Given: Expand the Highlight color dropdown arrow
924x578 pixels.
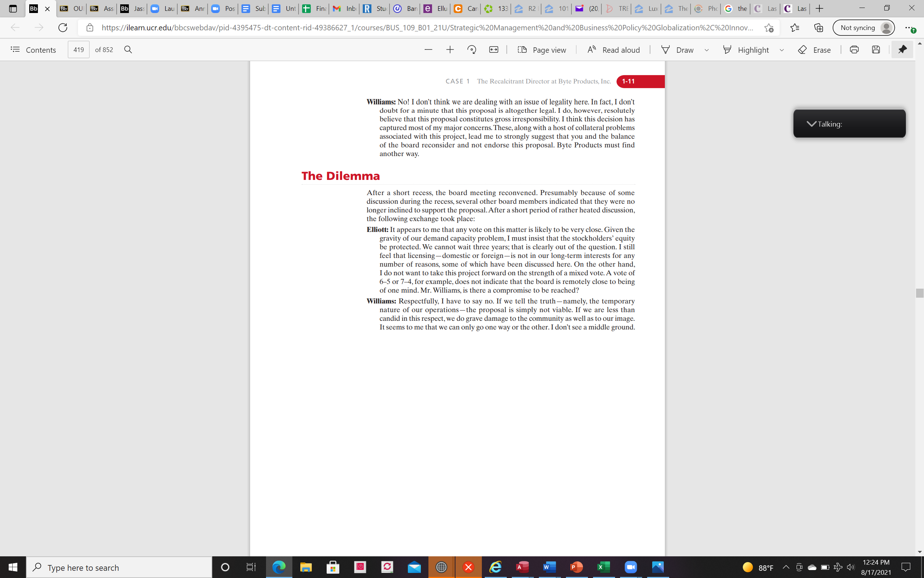Looking at the screenshot, I should (781, 50).
